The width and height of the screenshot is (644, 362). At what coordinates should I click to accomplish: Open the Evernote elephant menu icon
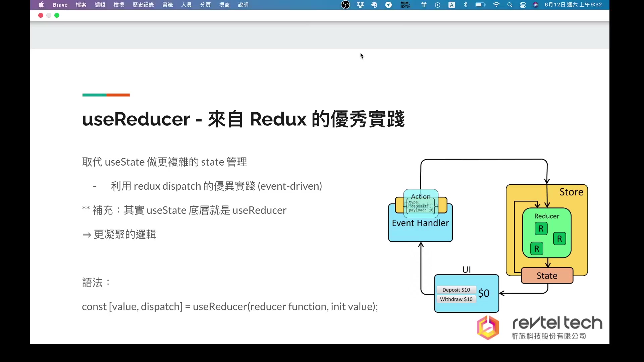coord(374,5)
